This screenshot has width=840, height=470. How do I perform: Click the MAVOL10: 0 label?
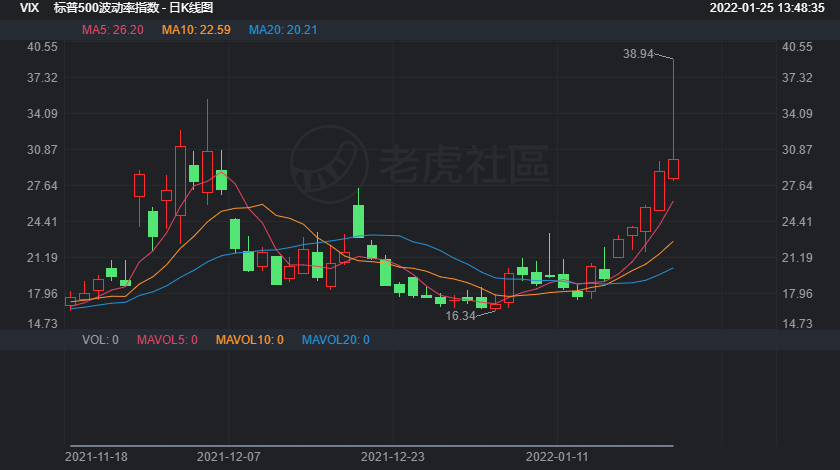point(250,340)
